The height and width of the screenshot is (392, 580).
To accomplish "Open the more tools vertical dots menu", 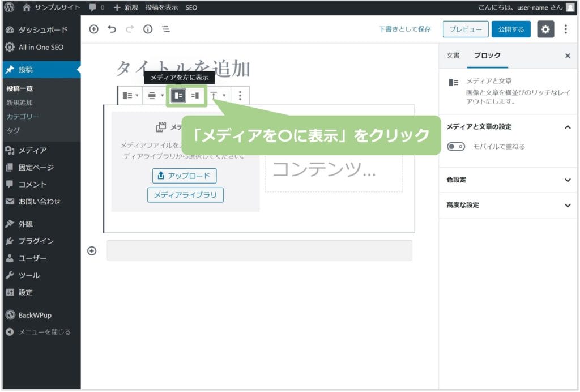I will point(566,29).
